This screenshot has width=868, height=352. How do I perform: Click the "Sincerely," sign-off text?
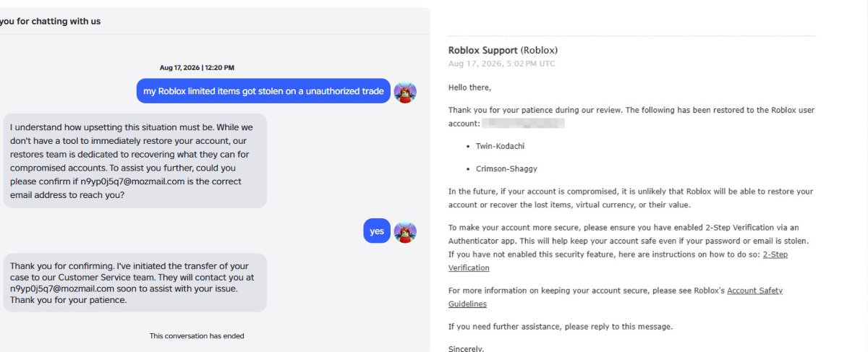click(466, 348)
